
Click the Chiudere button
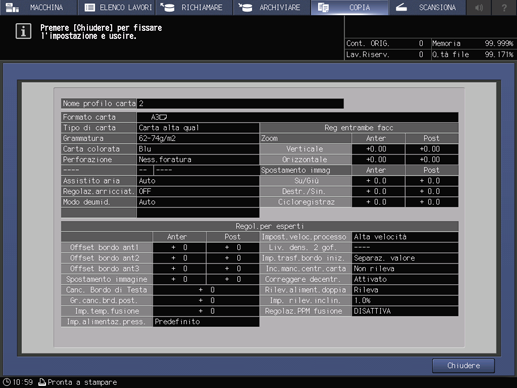tap(463, 366)
